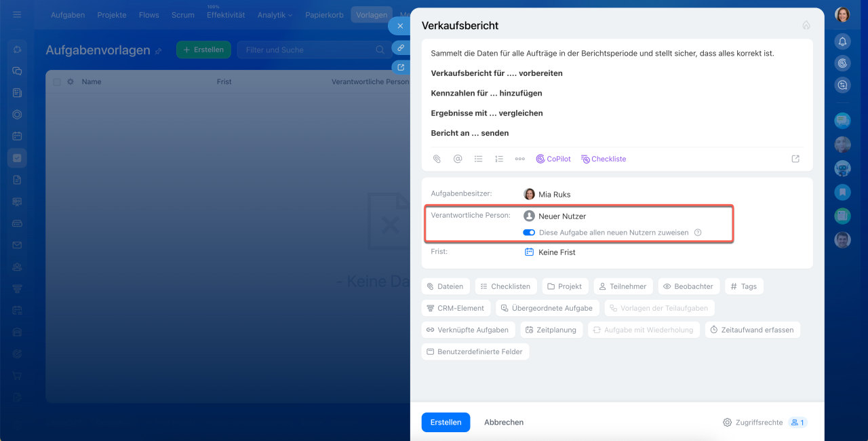868x441 pixels.
Task: Open Benutzerdefinierte Felder
Action: [475, 351]
